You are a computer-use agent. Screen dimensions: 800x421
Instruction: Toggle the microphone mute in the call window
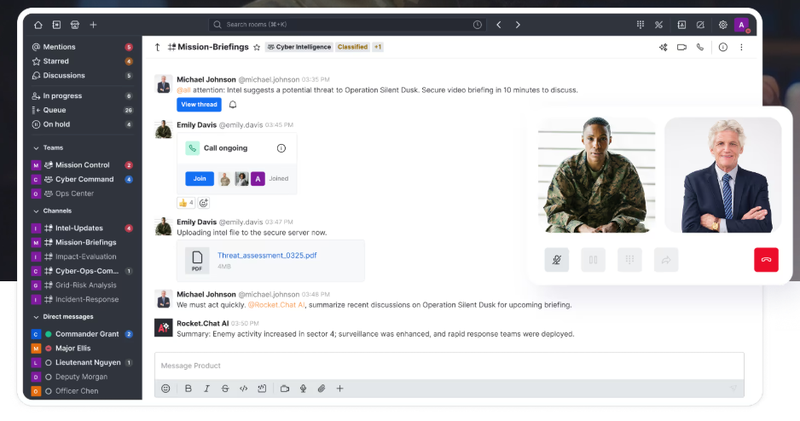[556, 260]
